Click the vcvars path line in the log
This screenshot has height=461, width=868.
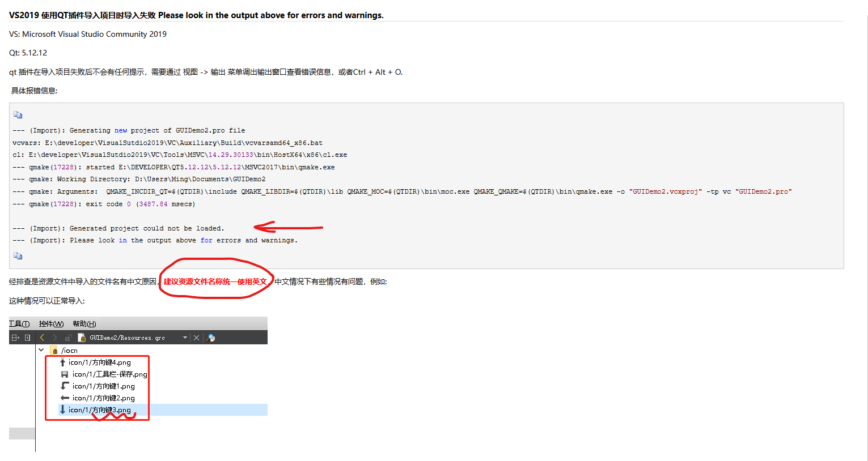167,143
